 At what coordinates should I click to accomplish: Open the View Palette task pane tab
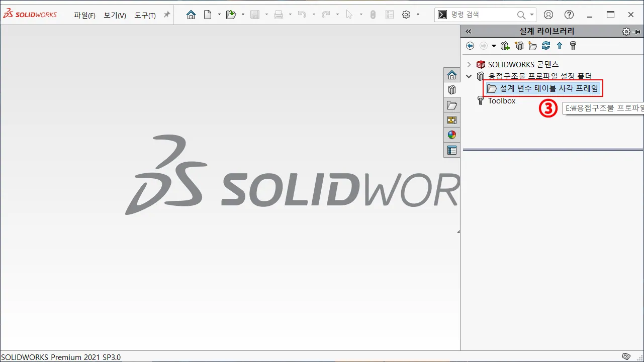click(452, 120)
